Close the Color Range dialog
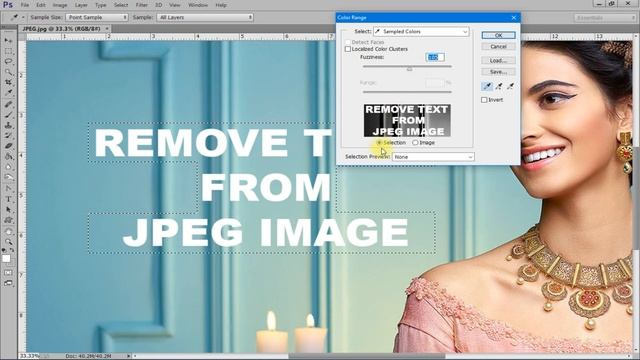640x360 pixels. pyautogui.click(x=513, y=18)
